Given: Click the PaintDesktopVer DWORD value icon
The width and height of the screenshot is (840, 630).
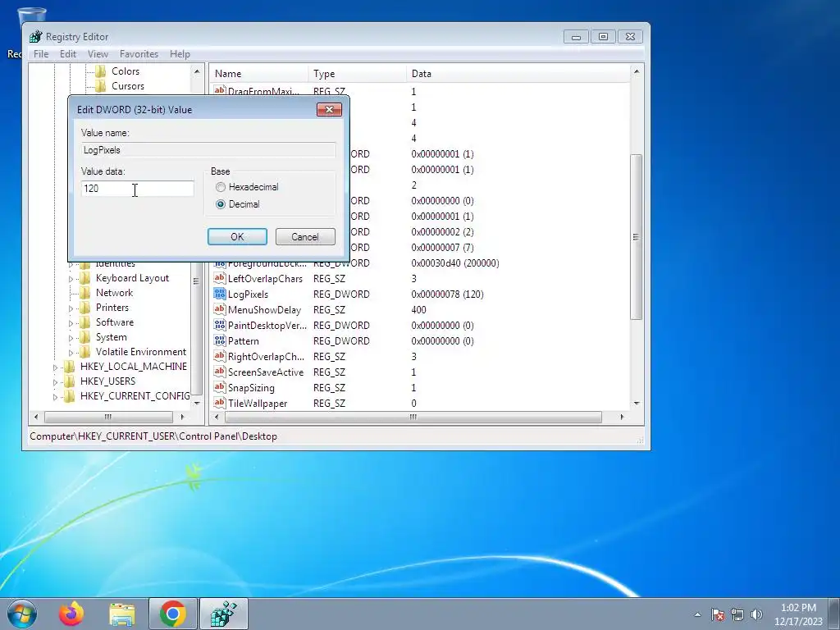Looking at the screenshot, I should [220, 325].
